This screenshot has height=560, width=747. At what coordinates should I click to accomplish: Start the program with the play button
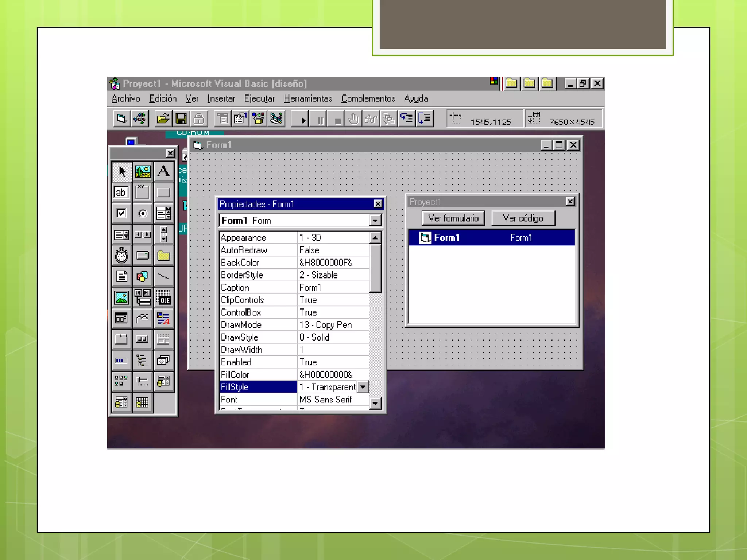(300, 119)
